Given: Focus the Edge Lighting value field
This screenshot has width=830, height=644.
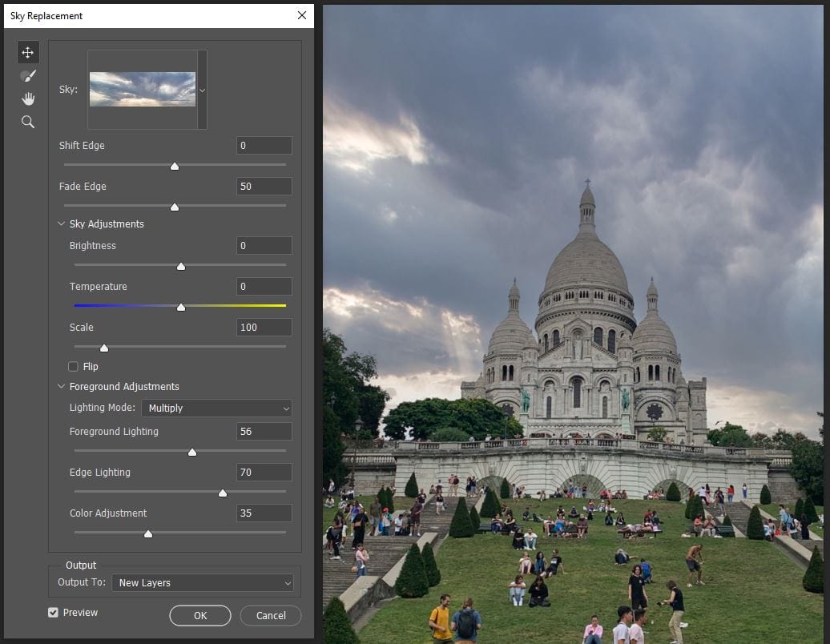Looking at the screenshot, I should pos(264,472).
